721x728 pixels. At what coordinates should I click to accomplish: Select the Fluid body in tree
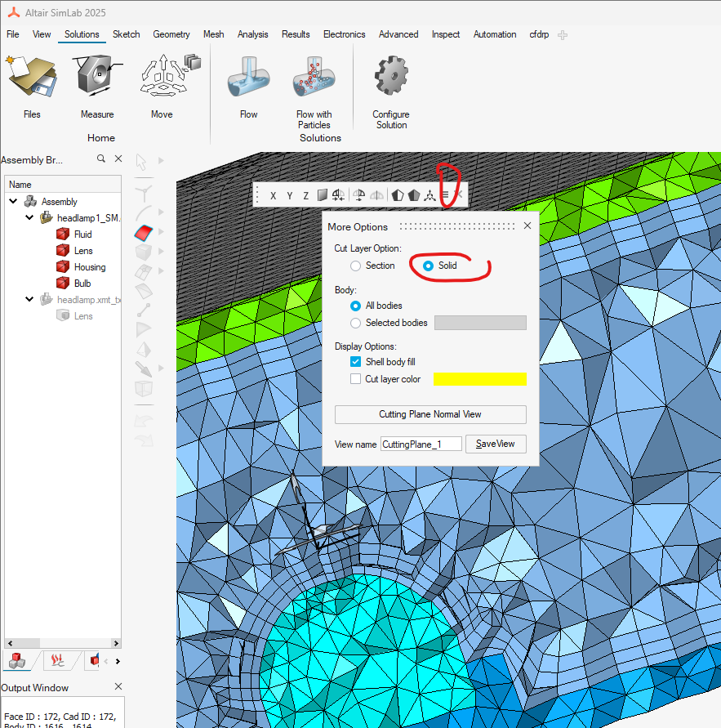coord(82,234)
